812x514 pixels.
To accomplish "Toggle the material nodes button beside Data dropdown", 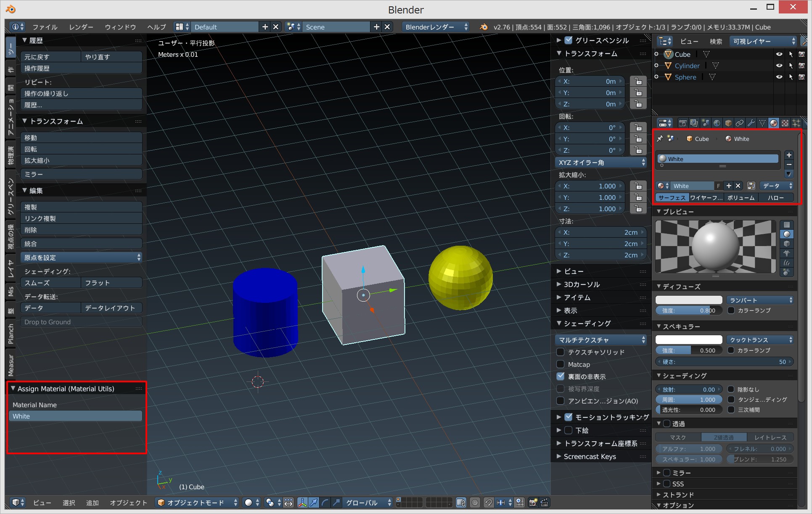I will point(751,186).
